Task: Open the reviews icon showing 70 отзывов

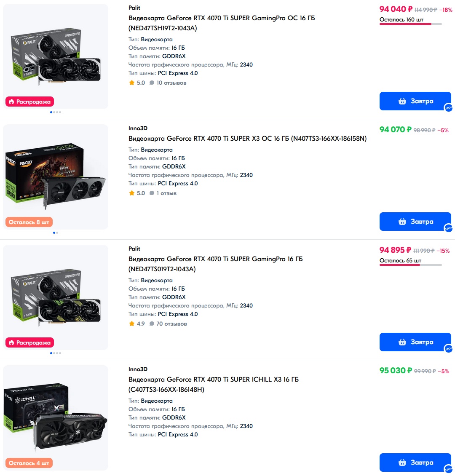Action: coord(152,324)
